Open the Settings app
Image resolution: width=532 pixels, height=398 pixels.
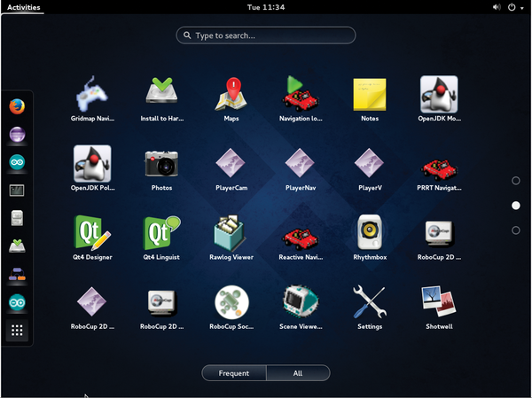370,307
